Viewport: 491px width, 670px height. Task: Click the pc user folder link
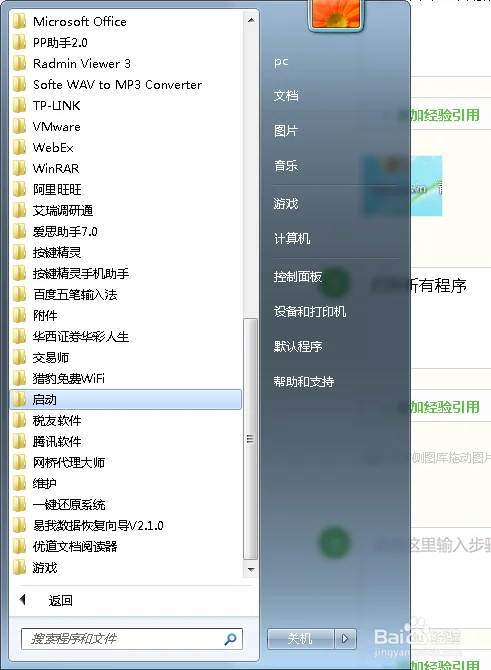[281, 62]
